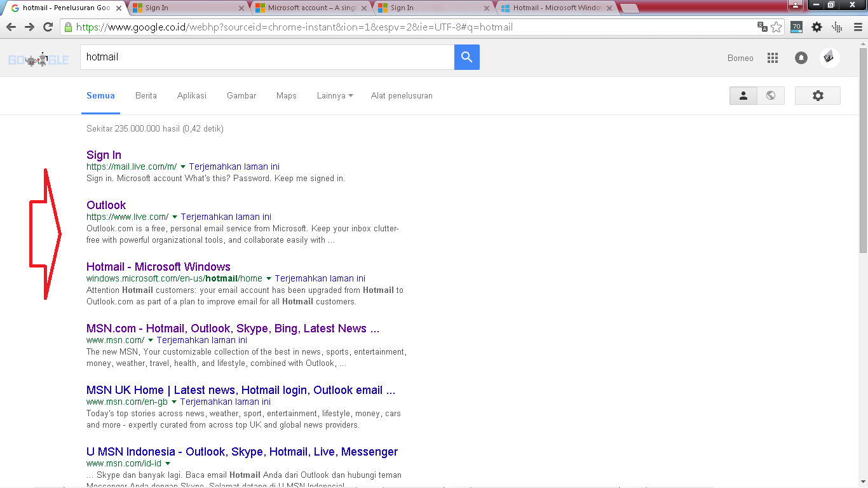
Task: Click the Borneo account name
Action: (x=740, y=58)
